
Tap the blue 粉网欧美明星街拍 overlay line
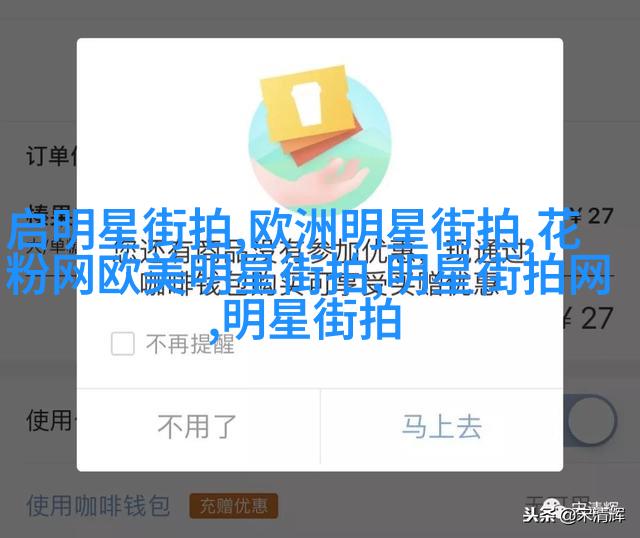tap(309, 274)
